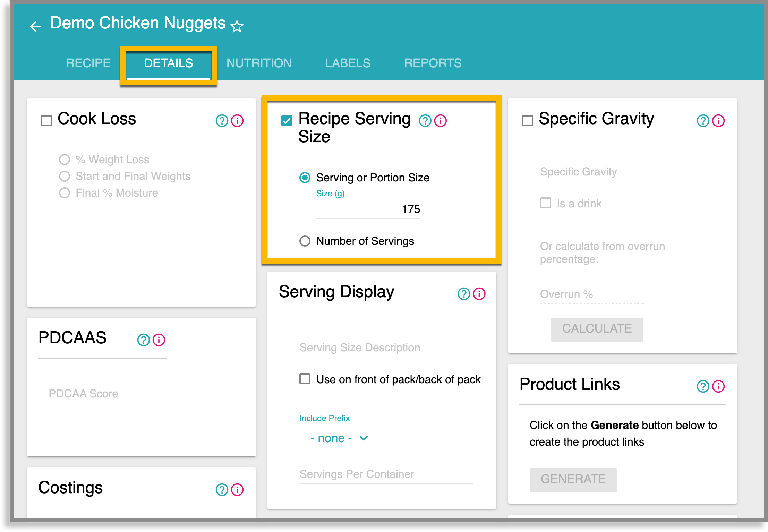Select the % Weight Loss option

(64, 159)
